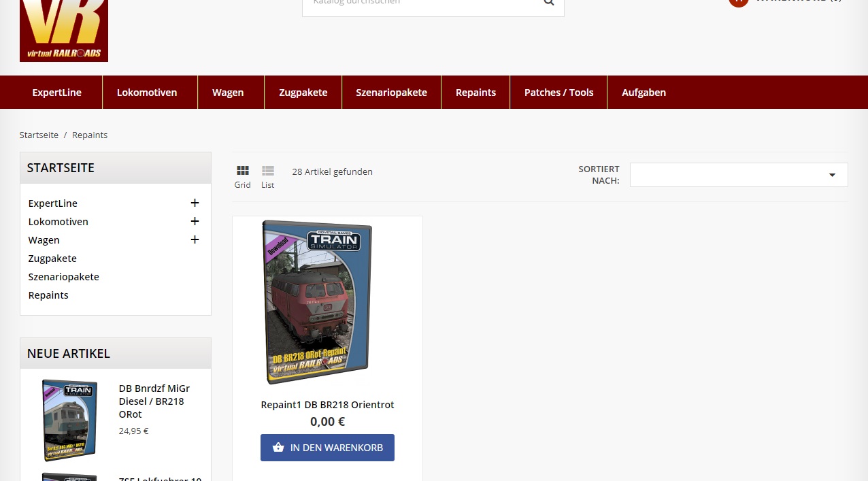
Task: Open DB Bnrdzf MiGr Diesel / BR218 ORot link
Action: (154, 401)
